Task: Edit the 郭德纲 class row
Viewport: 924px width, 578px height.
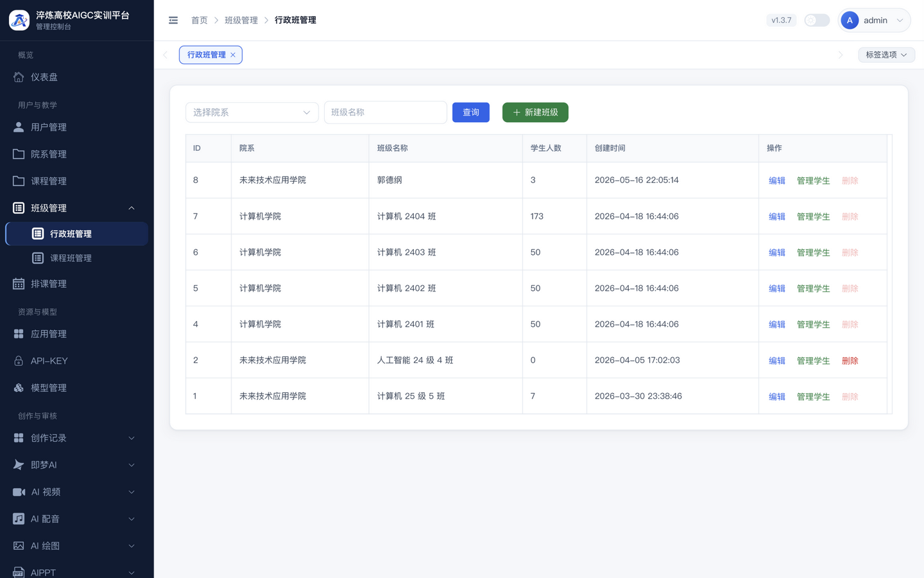Action: point(777,180)
